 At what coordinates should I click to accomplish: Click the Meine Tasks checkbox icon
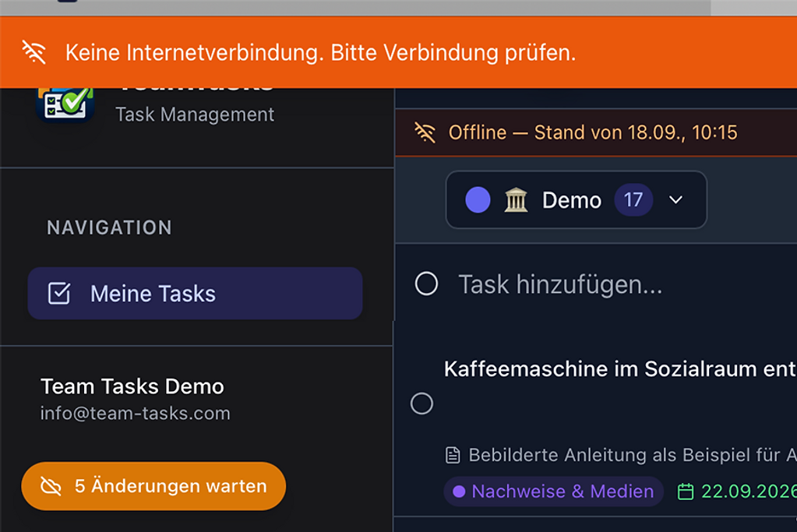pos(59,294)
